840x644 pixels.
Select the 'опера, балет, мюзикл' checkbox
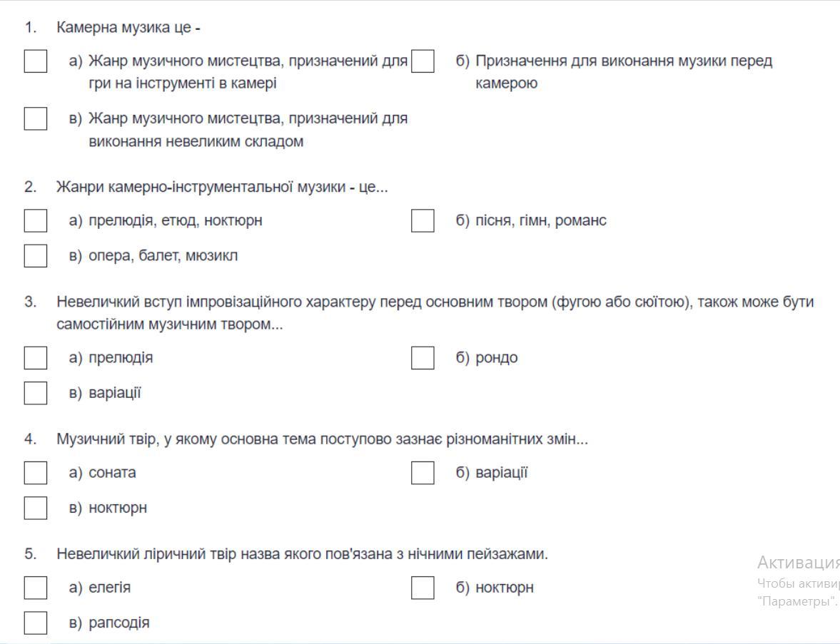point(36,255)
